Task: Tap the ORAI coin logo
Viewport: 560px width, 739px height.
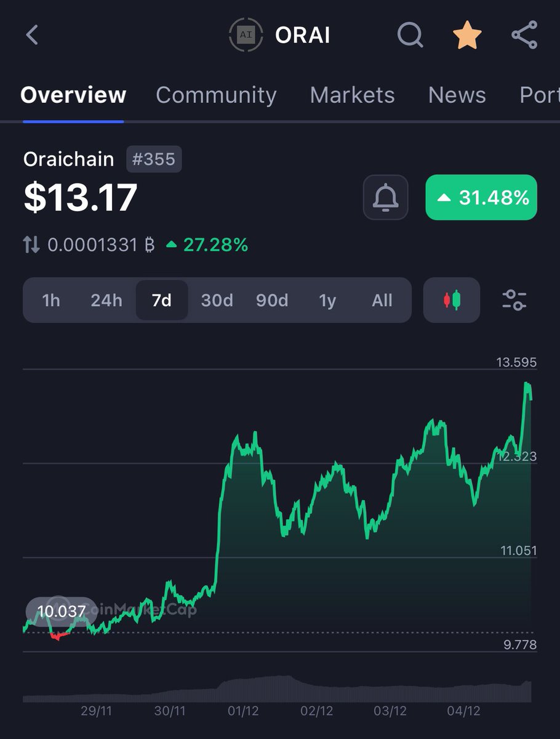Action: pos(246,35)
